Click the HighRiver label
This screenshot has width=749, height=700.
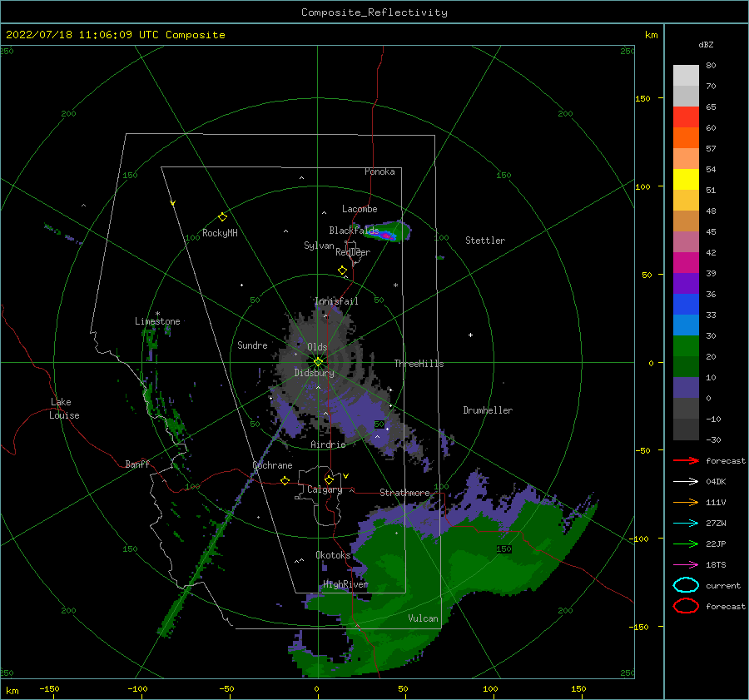(x=345, y=584)
